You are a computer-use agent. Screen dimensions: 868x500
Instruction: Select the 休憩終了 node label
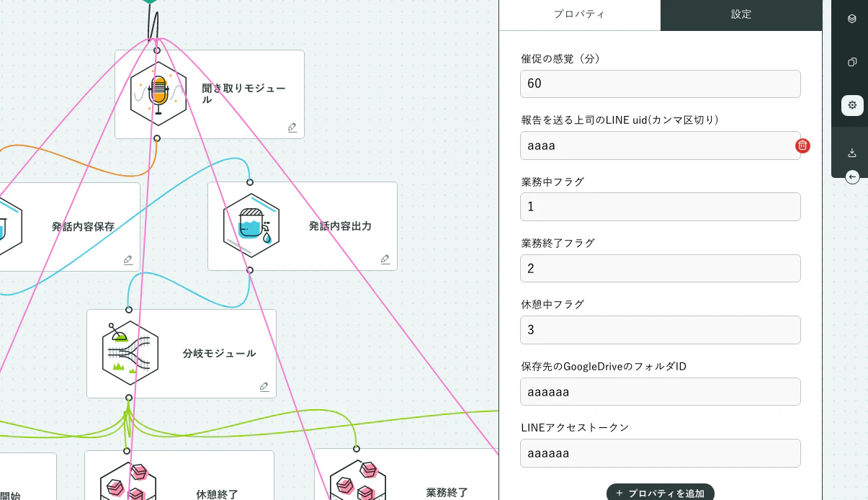pos(217,494)
